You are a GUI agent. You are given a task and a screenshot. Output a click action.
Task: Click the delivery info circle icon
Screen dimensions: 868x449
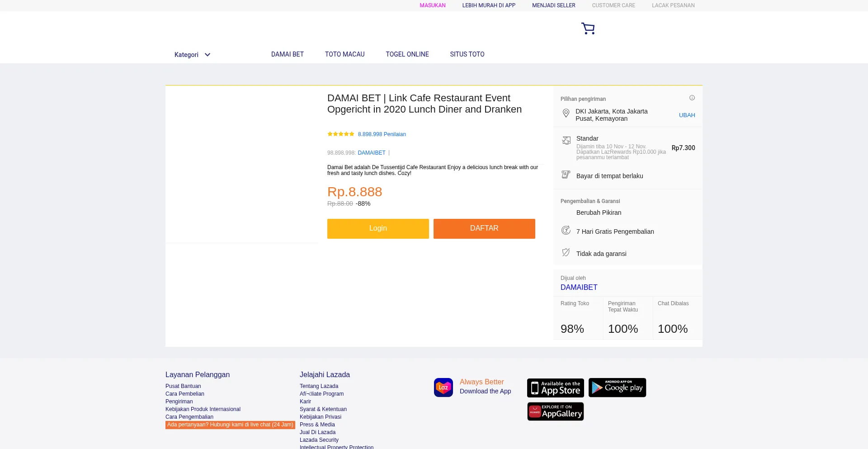coord(692,98)
